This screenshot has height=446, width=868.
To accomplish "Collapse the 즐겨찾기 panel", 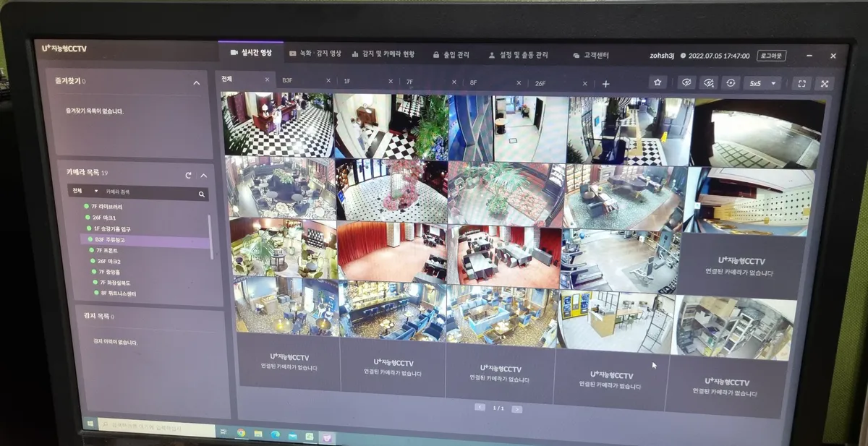I will 196,83.
